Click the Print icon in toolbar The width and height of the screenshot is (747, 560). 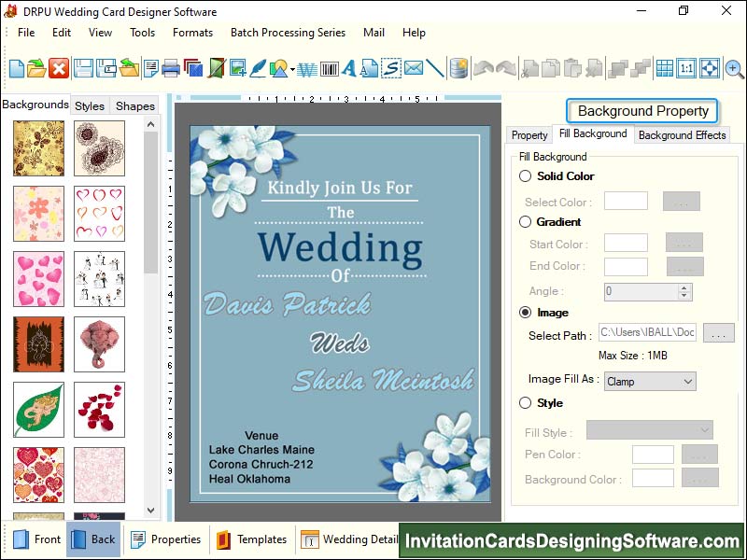(171, 68)
